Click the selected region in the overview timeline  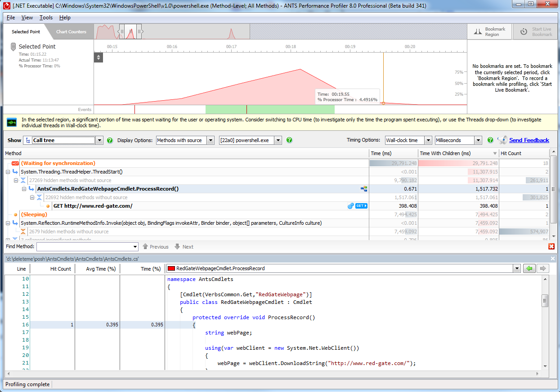click(130, 31)
